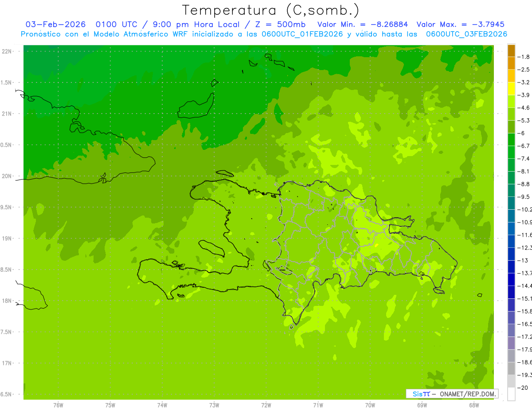The height and width of the screenshot is (411, 532).
Task: Click the '74W' longitude label
Action: pos(162,405)
